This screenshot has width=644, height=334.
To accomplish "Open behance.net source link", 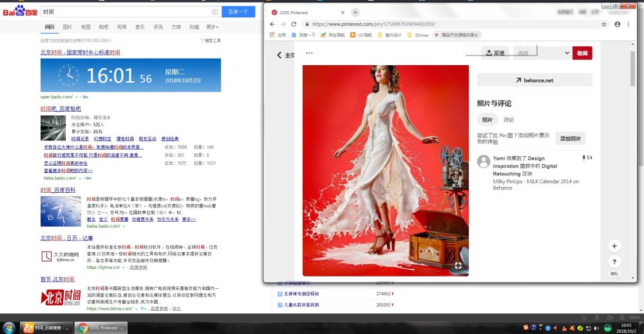I will click(x=535, y=80).
